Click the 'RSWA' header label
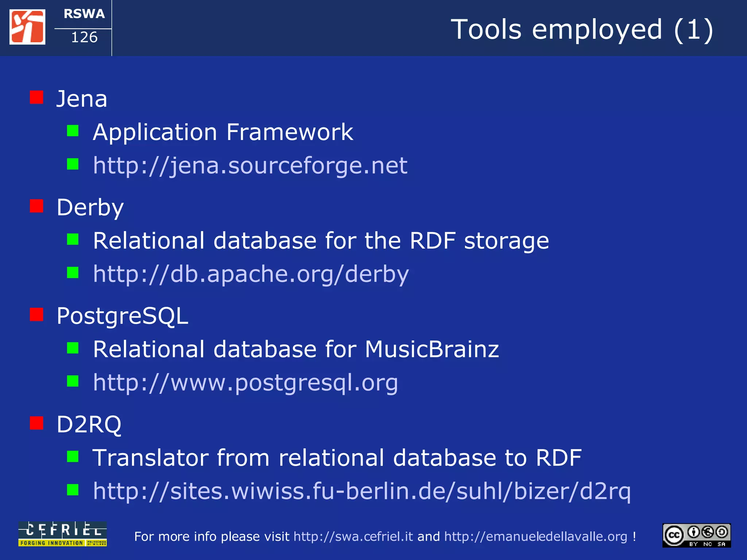Screen dimensions: 747x560 click(x=84, y=14)
